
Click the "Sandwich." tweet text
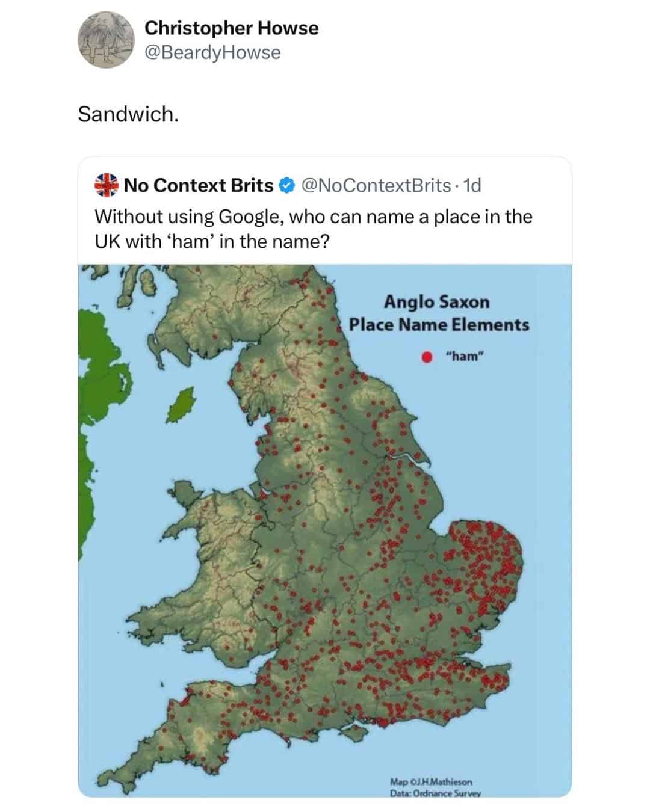(128, 114)
